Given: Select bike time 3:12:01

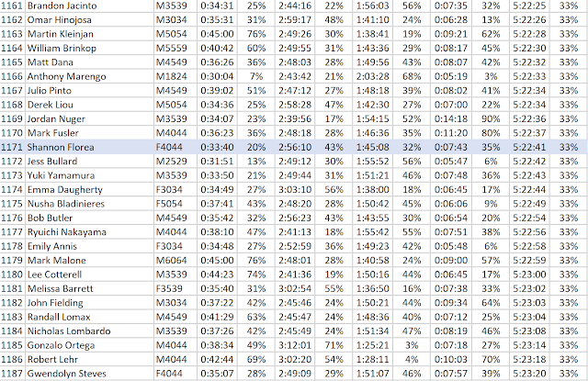Looking at the screenshot, I should 295,345.
